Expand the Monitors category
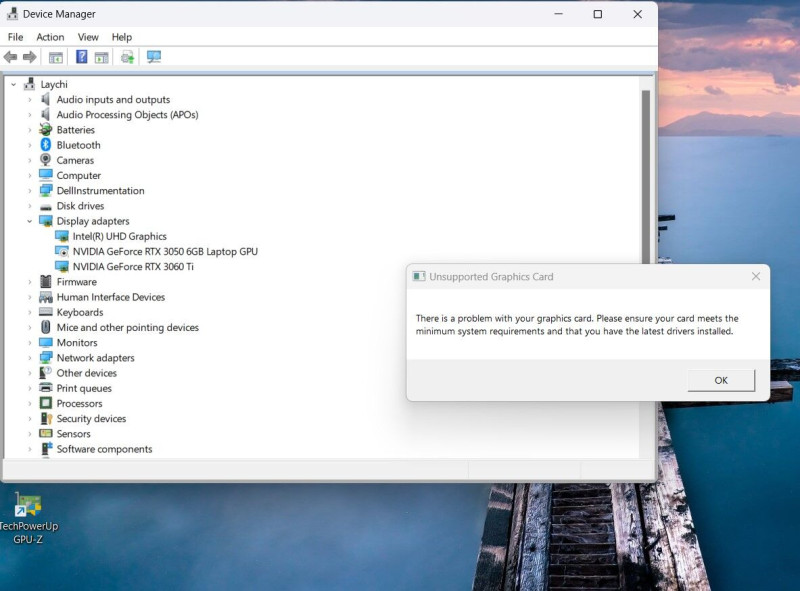800x591 pixels. pos(30,342)
